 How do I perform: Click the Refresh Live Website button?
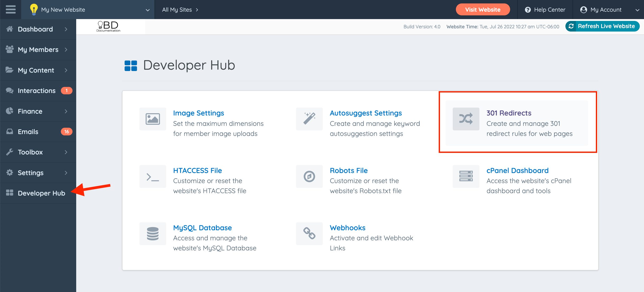pyautogui.click(x=602, y=26)
